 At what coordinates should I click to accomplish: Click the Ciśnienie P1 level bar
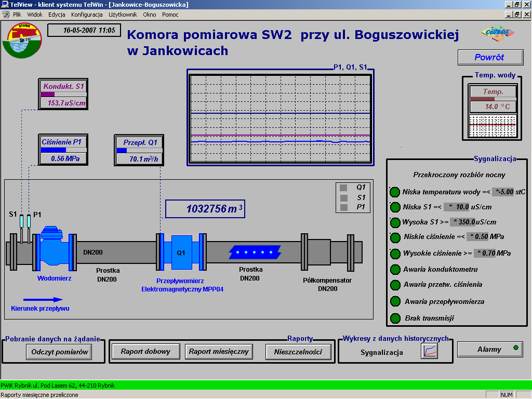(63, 150)
